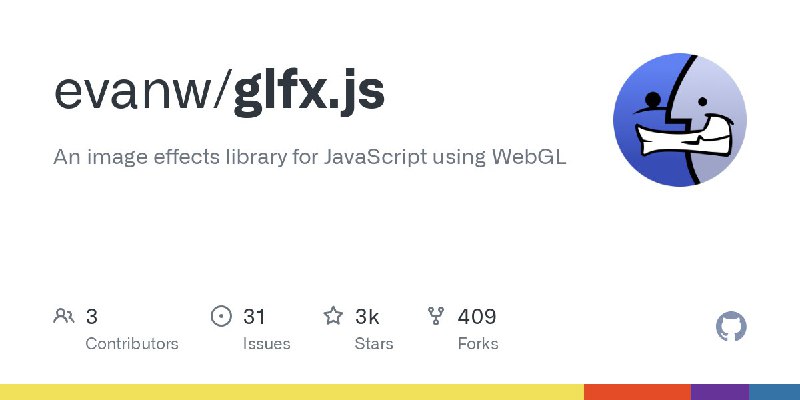Click the Issues label
Image resolution: width=800 pixels, height=400 pixels.
point(267,343)
